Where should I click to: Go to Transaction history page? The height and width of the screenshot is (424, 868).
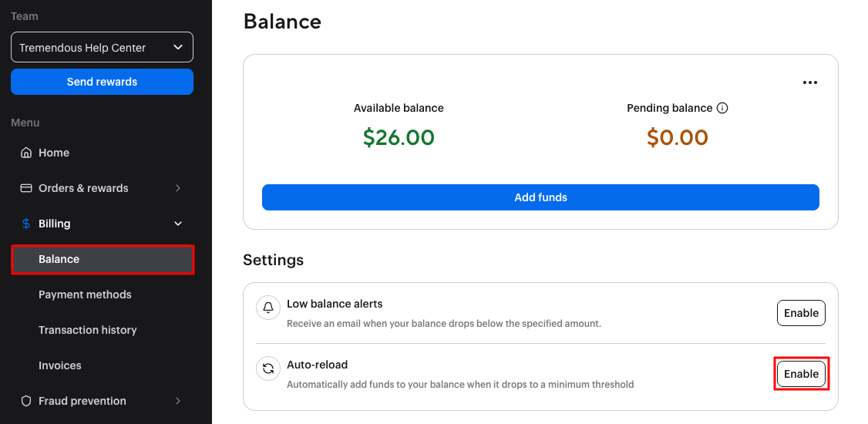coord(88,330)
